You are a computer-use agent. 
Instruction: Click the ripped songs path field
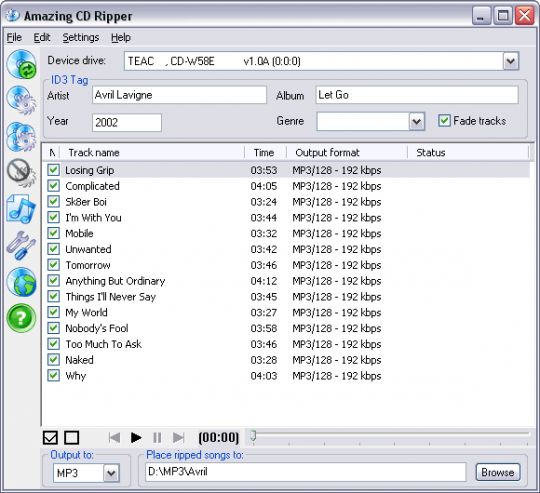pos(305,472)
